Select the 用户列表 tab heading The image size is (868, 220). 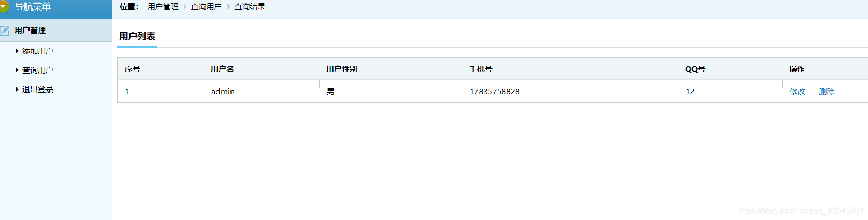pyautogui.click(x=137, y=36)
